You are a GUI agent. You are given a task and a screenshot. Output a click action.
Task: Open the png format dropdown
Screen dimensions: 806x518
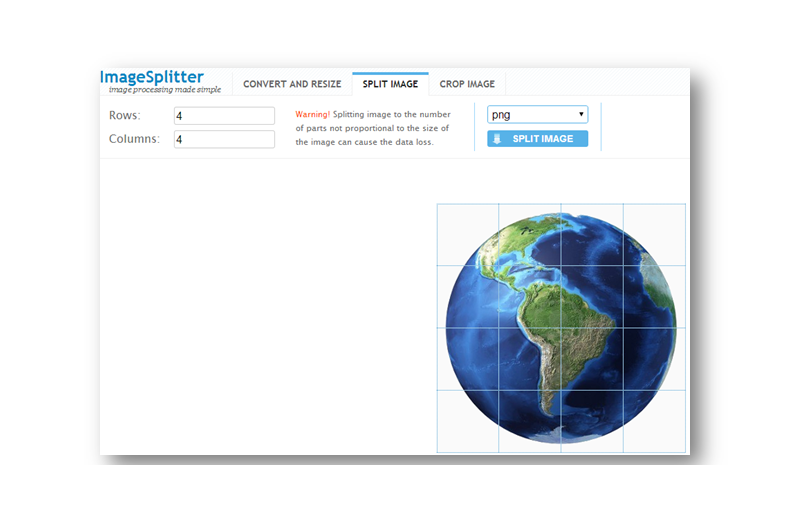538,115
